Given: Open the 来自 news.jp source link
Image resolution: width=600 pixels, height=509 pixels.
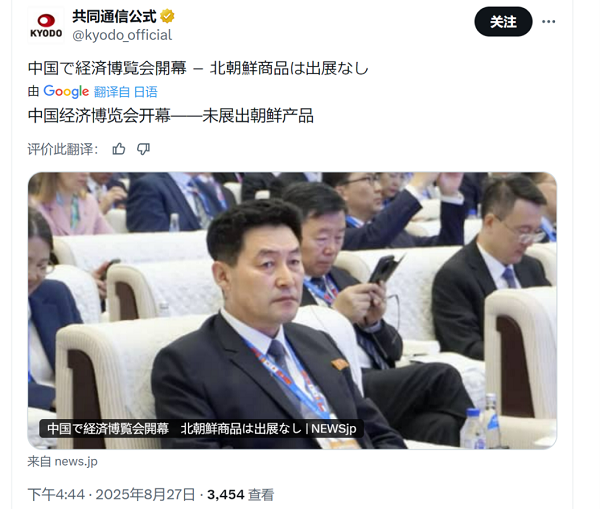Looking at the screenshot, I should (x=63, y=462).
